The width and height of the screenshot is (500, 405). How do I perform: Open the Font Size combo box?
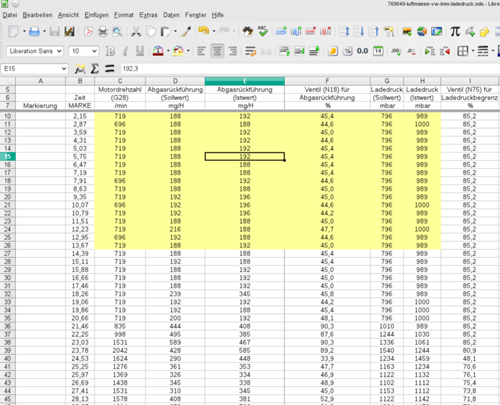tap(84, 51)
